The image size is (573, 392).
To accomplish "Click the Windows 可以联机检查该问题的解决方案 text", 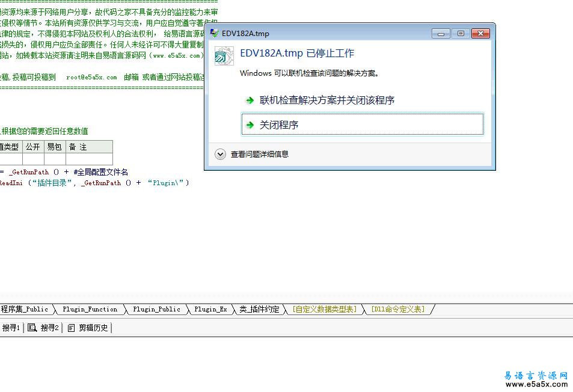I will [309, 73].
